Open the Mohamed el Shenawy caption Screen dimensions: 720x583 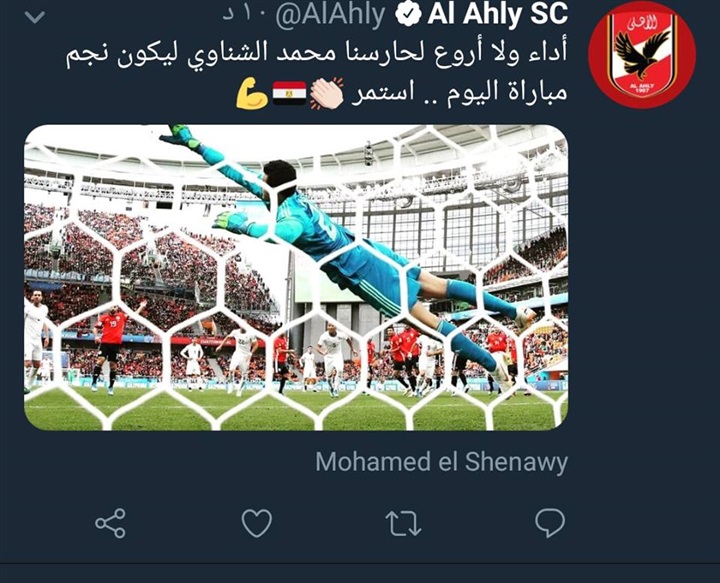pyautogui.click(x=442, y=462)
